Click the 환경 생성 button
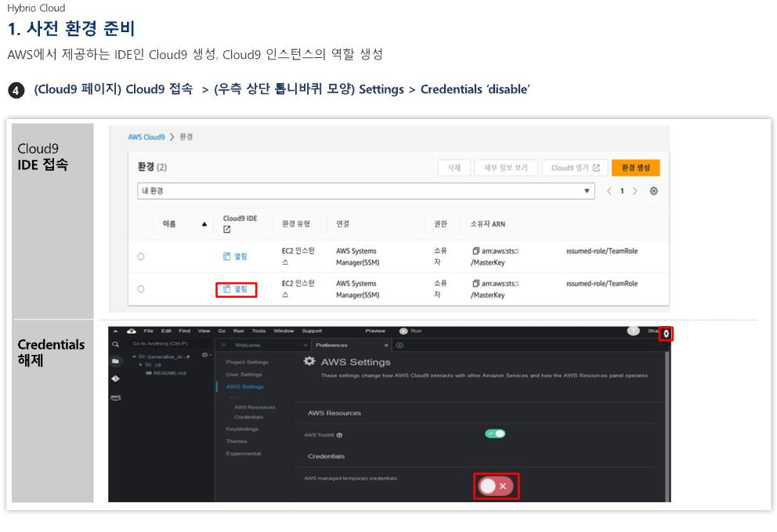This screenshot has height=532, width=777. pos(636,168)
